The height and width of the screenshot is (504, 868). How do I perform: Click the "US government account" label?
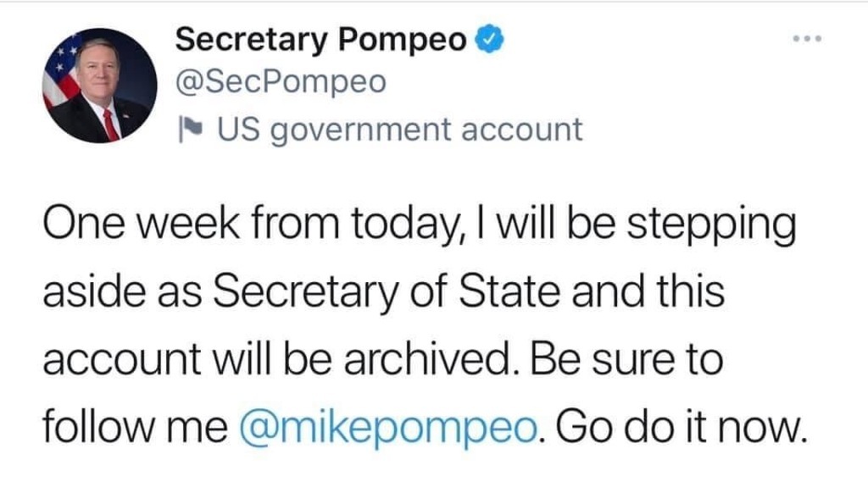[399, 130]
